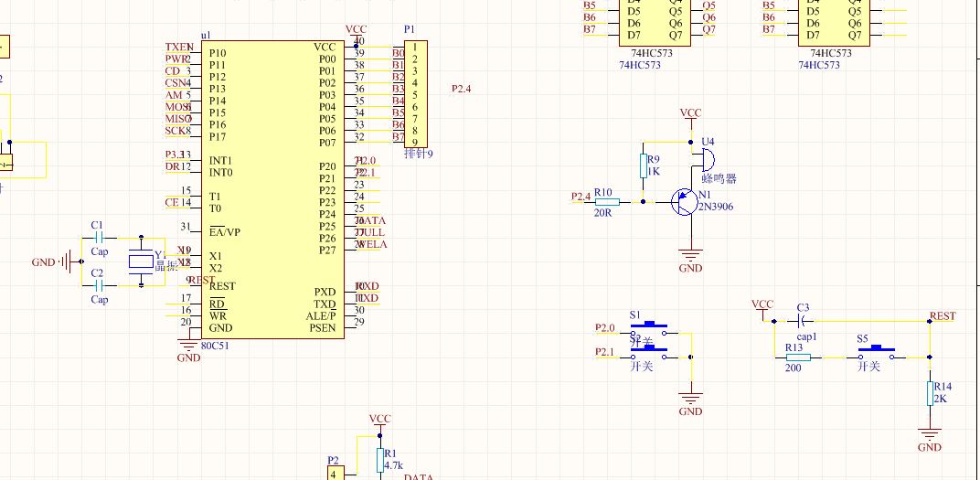Click the CE net label at T0
Image resolution: width=980 pixels, height=480 pixels.
tap(171, 202)
